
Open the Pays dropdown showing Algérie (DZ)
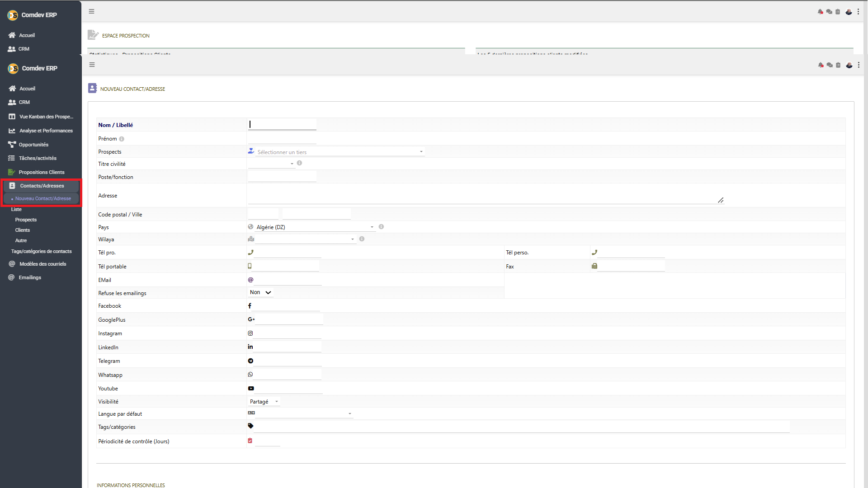[316, 227]
